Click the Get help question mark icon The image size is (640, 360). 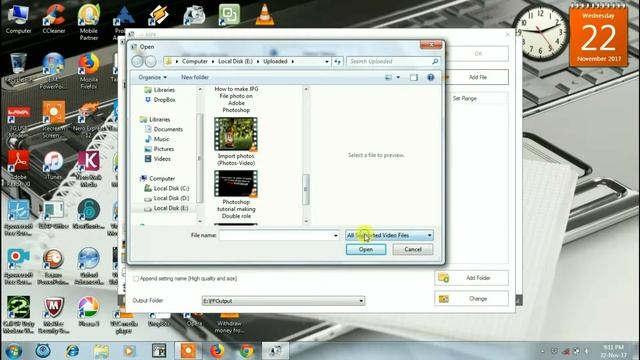[x=431, y=77]
